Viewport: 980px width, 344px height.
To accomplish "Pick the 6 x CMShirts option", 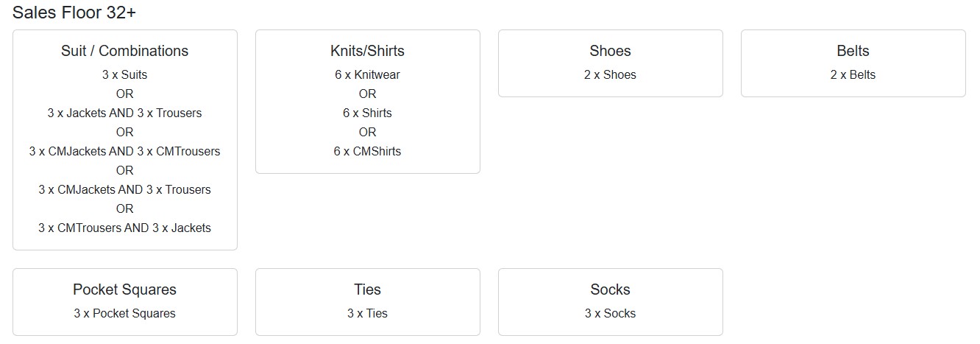I will (367, 151).
